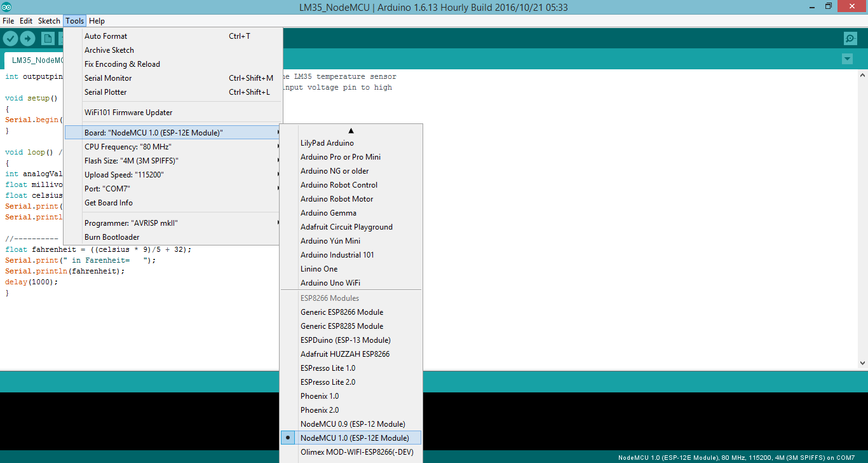Open the Serial Monitor magnifier icon
868x463 pixels.
point(850,39)
